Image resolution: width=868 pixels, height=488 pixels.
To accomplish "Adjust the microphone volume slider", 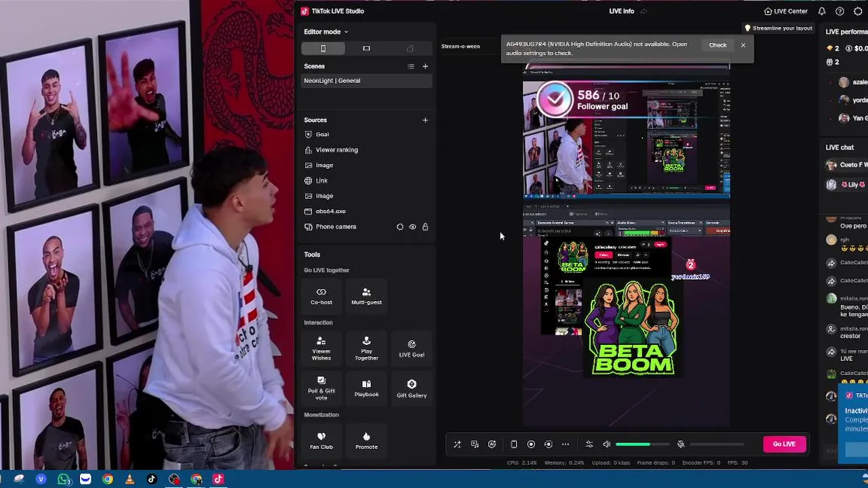I will click(x=717, y=445).
